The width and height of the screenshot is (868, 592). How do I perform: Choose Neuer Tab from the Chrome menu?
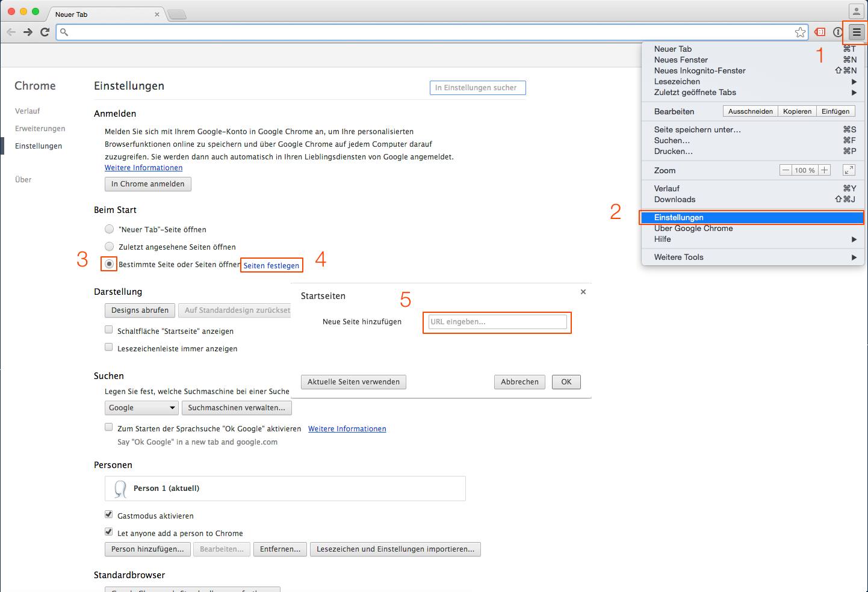[x=753, y=49]
